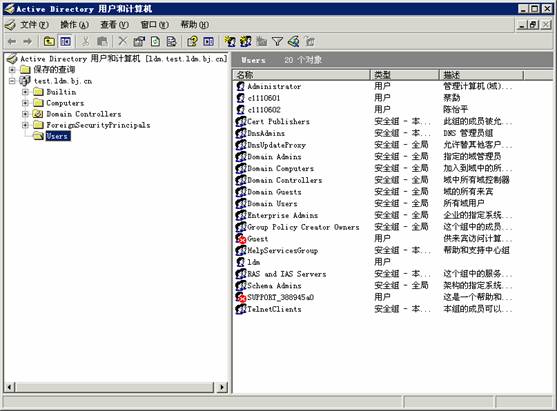Click the Domain Admins group icon

click(x=240, y=157)
